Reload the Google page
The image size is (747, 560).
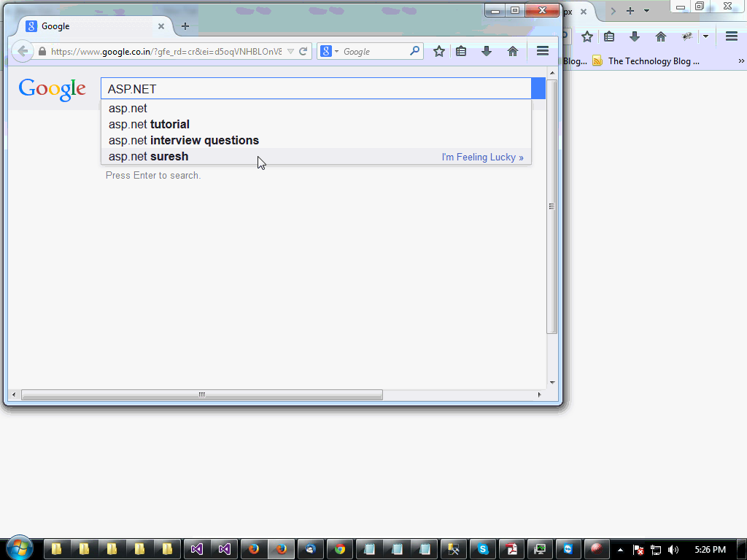click(x=303, y=52)
